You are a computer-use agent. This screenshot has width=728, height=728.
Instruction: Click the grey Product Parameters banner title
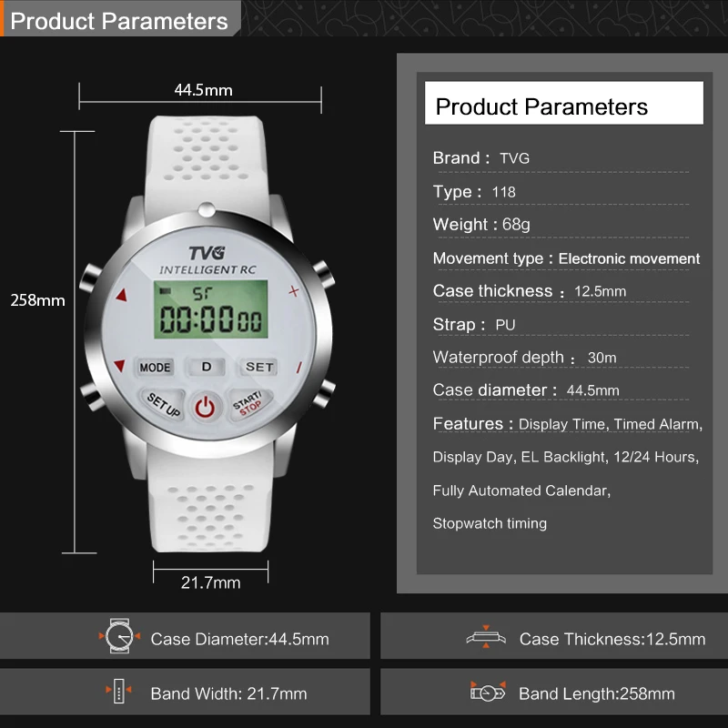point(119,21)
